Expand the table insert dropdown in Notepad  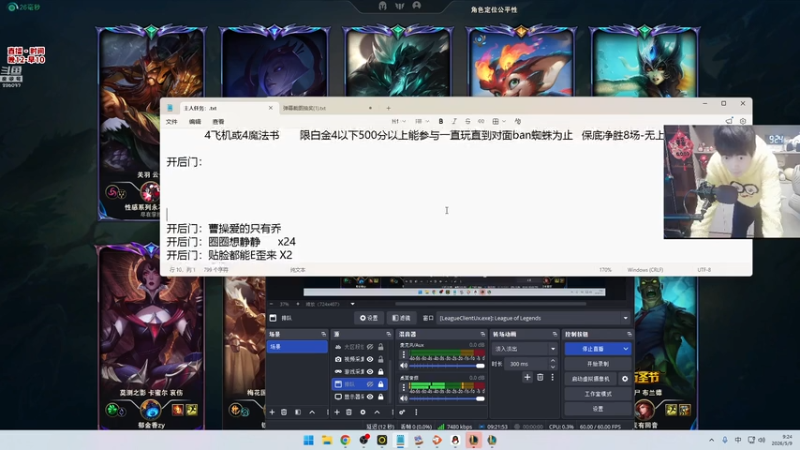(x=504, y=121)
